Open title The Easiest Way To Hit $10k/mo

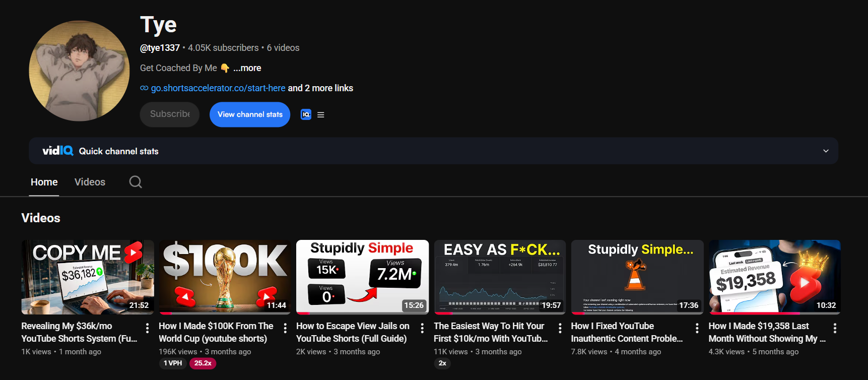[491, 332]
